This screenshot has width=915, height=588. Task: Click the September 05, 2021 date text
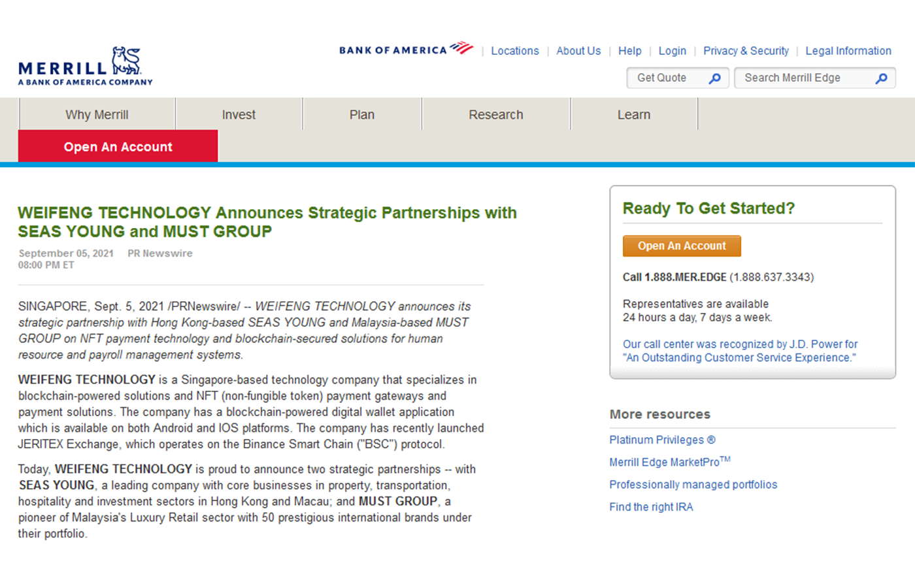pos(66,253)
